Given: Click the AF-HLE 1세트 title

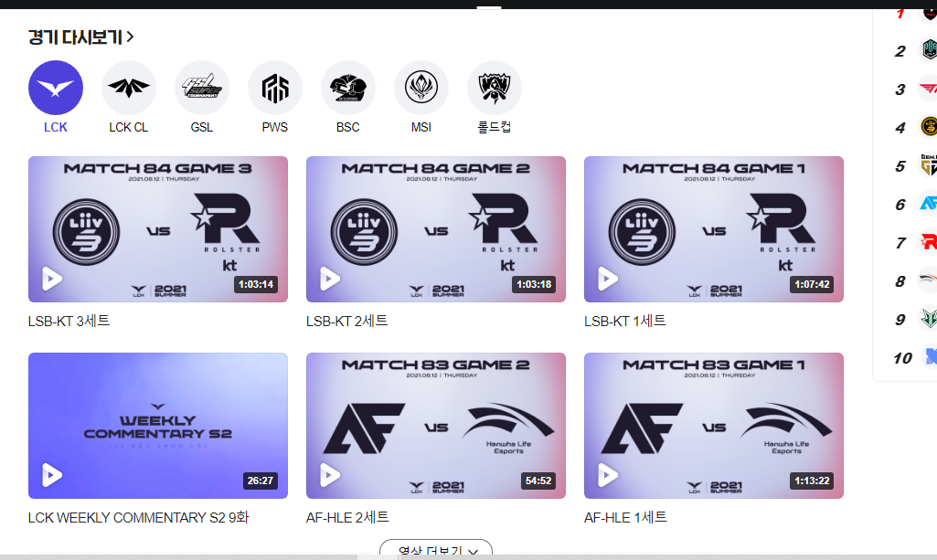Looking at the screenshot, I should pyautogui.click(x=625, y=518).
